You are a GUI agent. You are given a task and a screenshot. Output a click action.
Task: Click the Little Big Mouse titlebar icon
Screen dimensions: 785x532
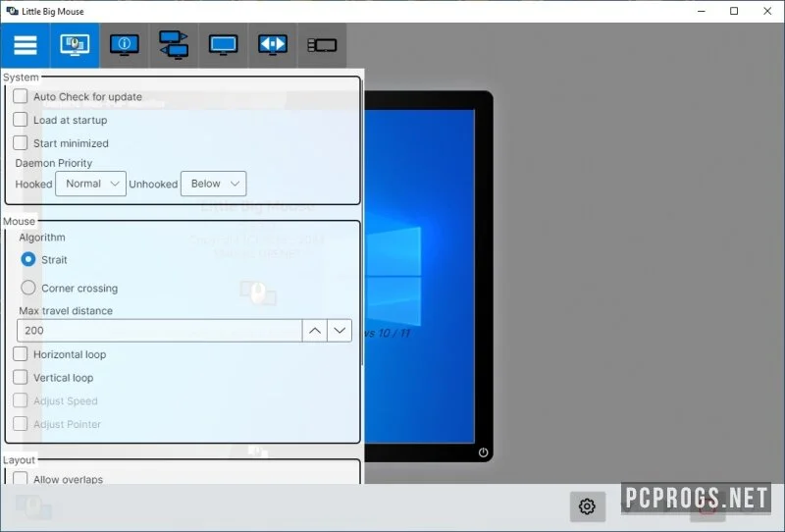point(12,11)
